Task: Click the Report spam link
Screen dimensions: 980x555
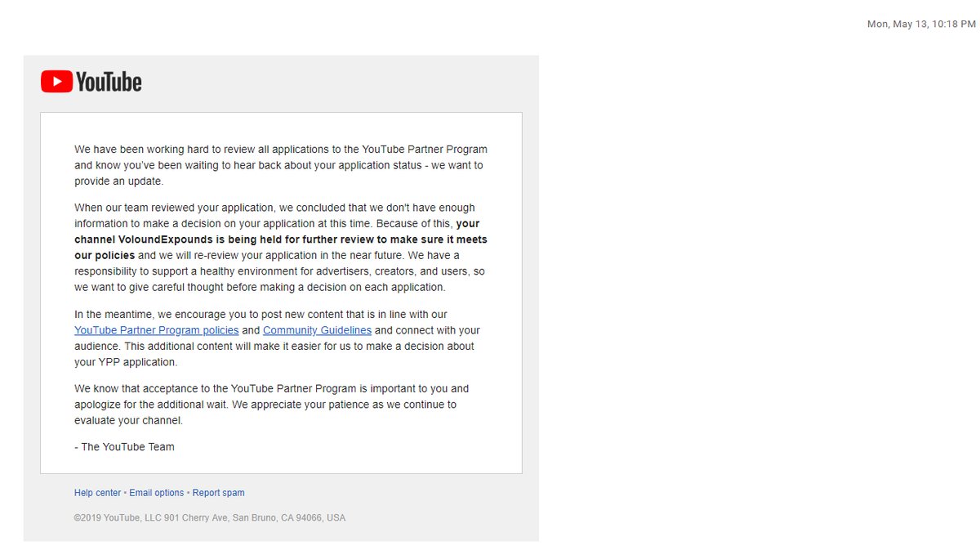Action: tap(219, 493)
